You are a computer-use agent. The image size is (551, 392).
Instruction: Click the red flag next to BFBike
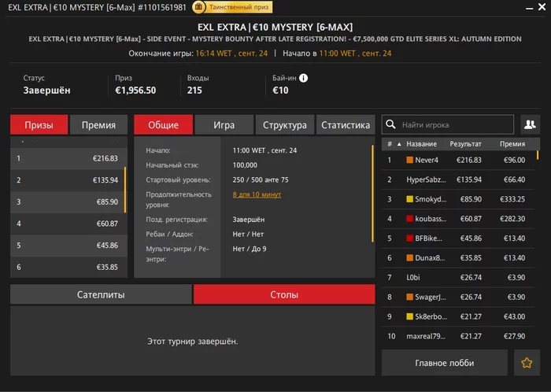pyautogui.click(x=410, y=239)
